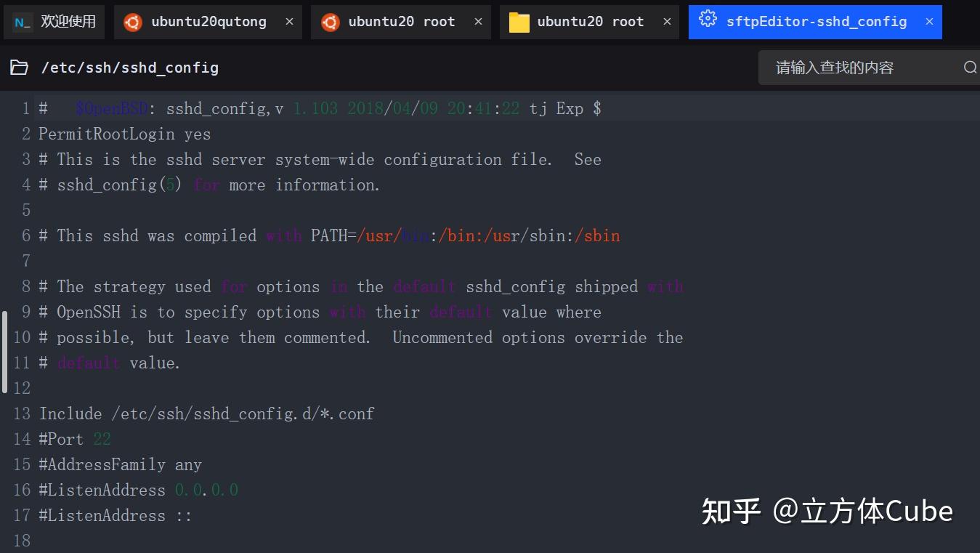Viewport: 980px width, 553px height.
Task: Click the /etc/ssh/sshd_config file path
Action: pos(129,68)
